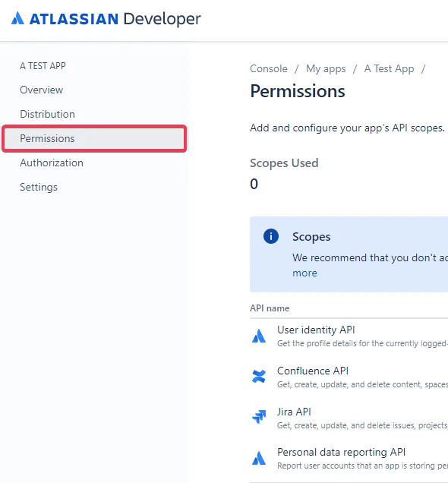Open Settings in the sidebar
The width and height of the screenshot is (448, 483).
39,188
